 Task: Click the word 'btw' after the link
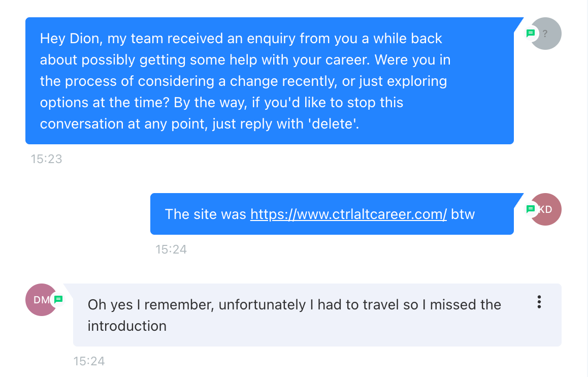[x=463, y=214]
